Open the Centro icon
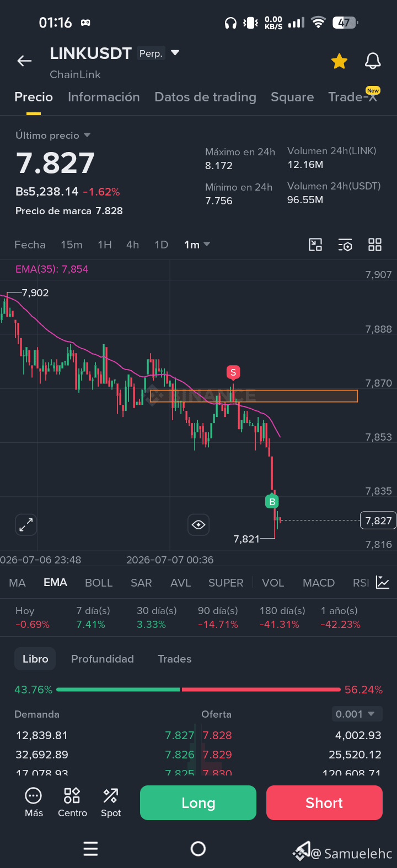 (72, 802)
